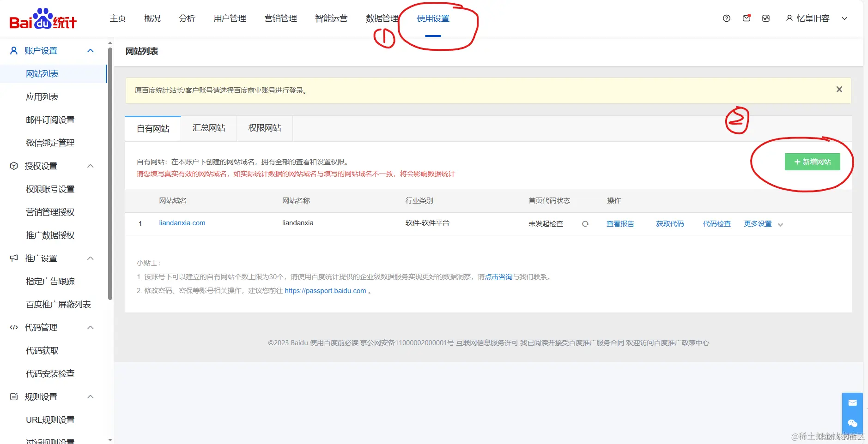Collapse the 授权设置 section
This screenshot has height=444, width=868.
pos(91,166)
